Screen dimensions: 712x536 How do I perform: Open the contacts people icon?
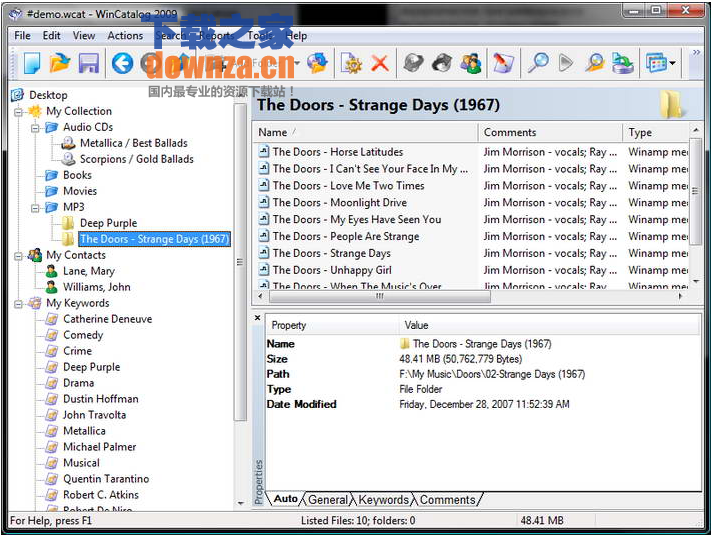pyautogui.click(x=471, y=63)
